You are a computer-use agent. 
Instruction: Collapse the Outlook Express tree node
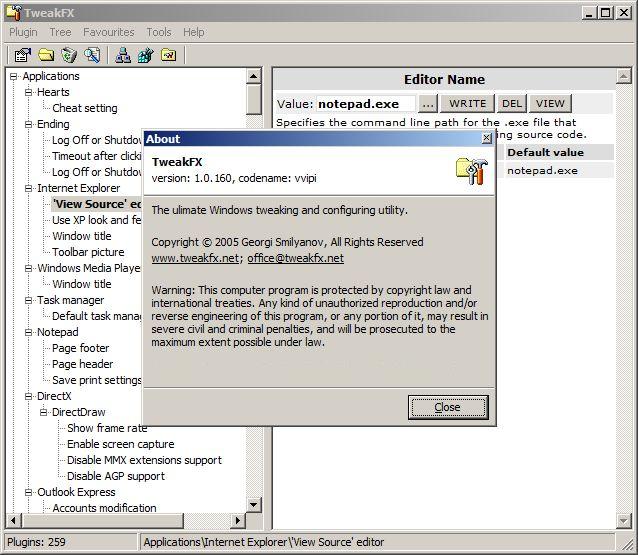pos(28,492)
